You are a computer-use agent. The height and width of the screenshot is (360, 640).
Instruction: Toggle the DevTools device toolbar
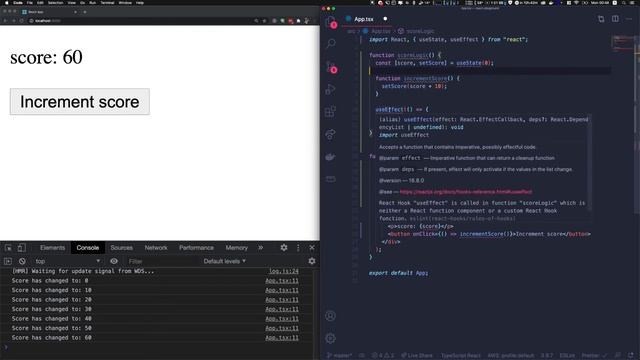point(21,247)
